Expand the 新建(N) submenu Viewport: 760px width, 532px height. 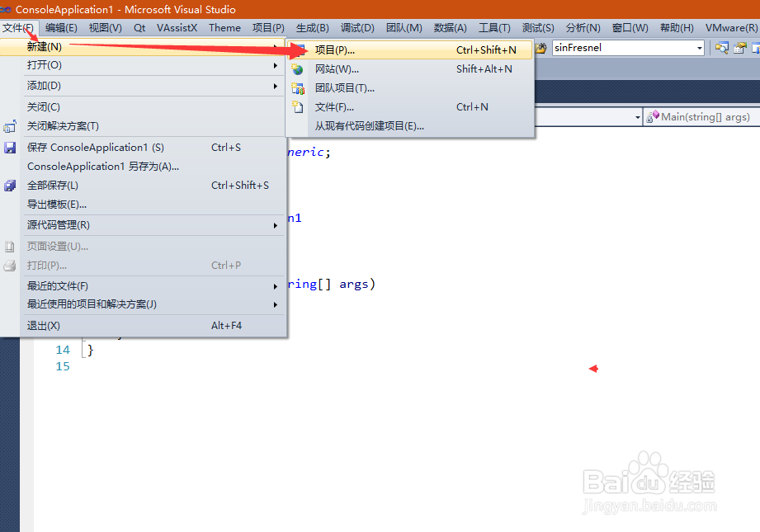tap(144, 46)
